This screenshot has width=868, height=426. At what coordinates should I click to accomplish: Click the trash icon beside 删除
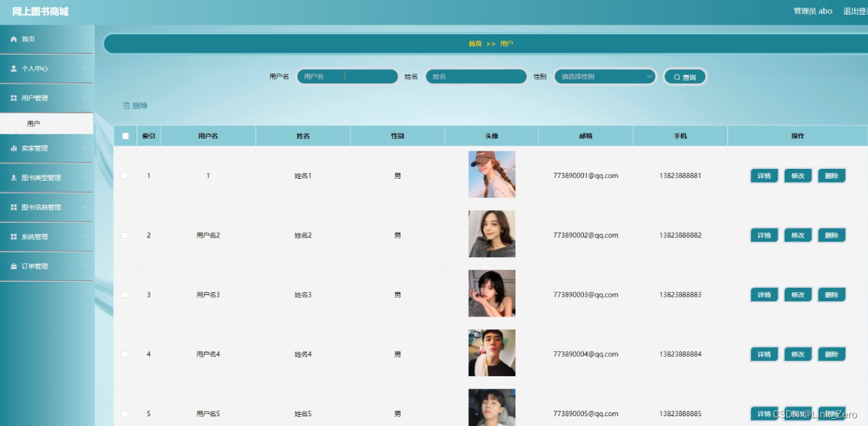coord(128,104)
